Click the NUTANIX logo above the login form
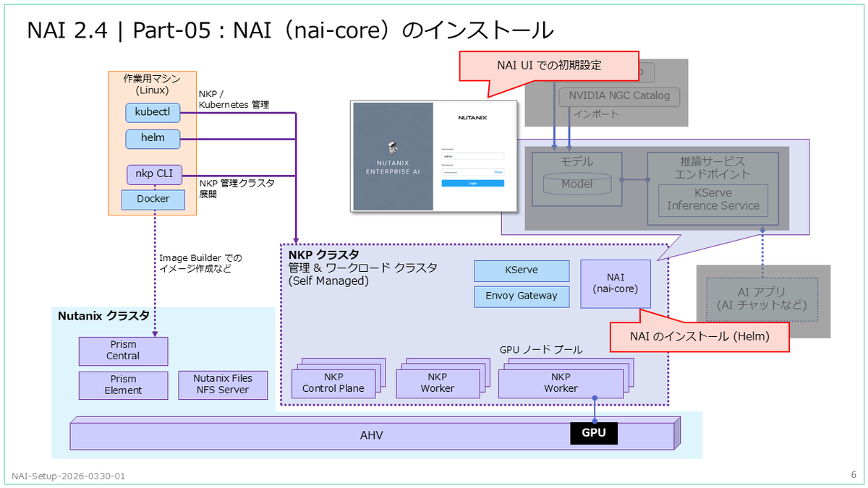 (472, 118)
